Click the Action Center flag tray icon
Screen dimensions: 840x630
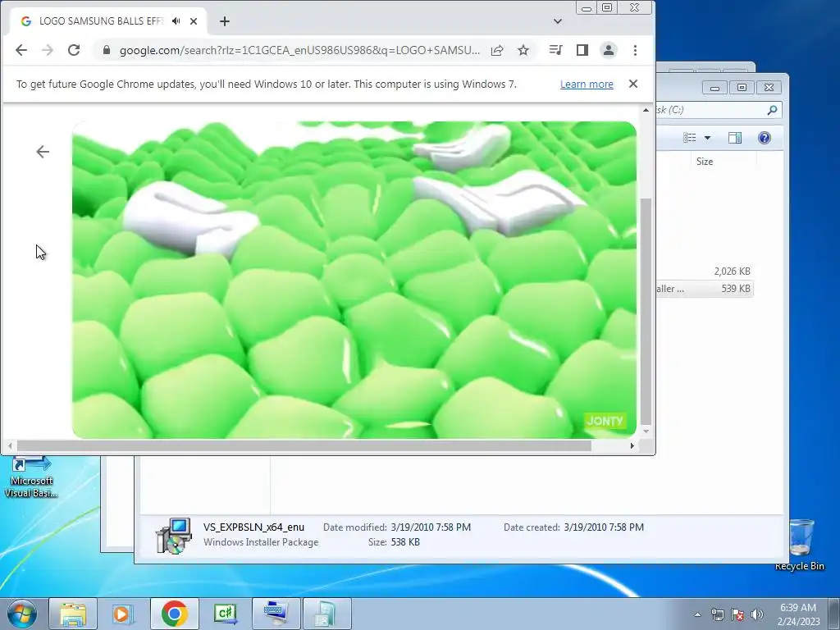[737, 614]
